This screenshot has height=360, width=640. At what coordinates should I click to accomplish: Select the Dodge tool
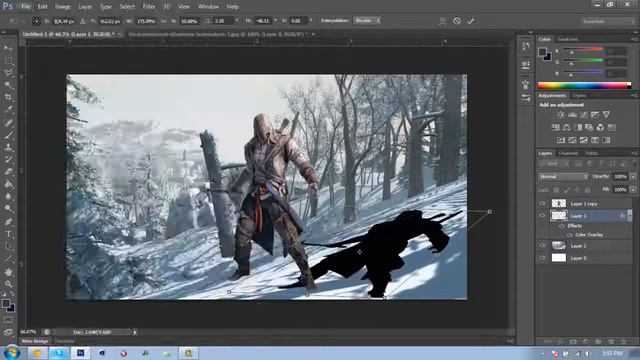coord(8,209)
